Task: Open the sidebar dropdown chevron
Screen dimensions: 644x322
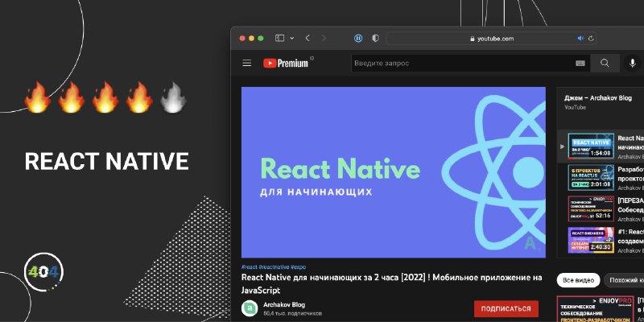Action: click(292, 38)
